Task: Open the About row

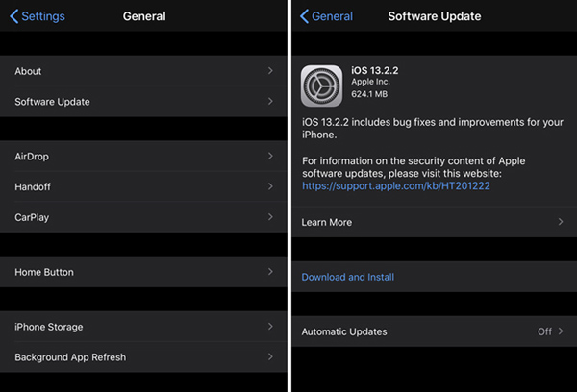Action: (x=143, y=71)
